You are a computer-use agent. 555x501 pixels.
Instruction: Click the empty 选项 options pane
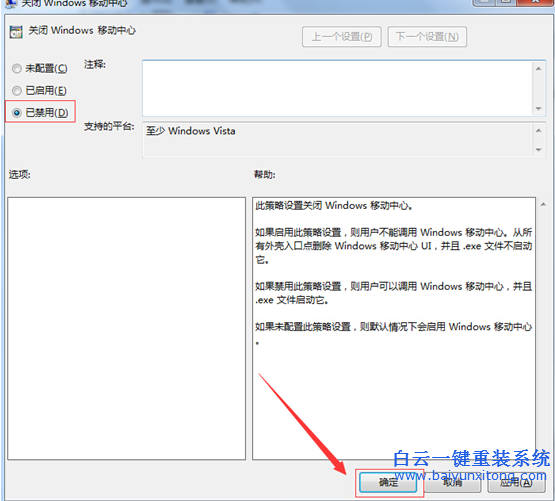coord(126,329)
